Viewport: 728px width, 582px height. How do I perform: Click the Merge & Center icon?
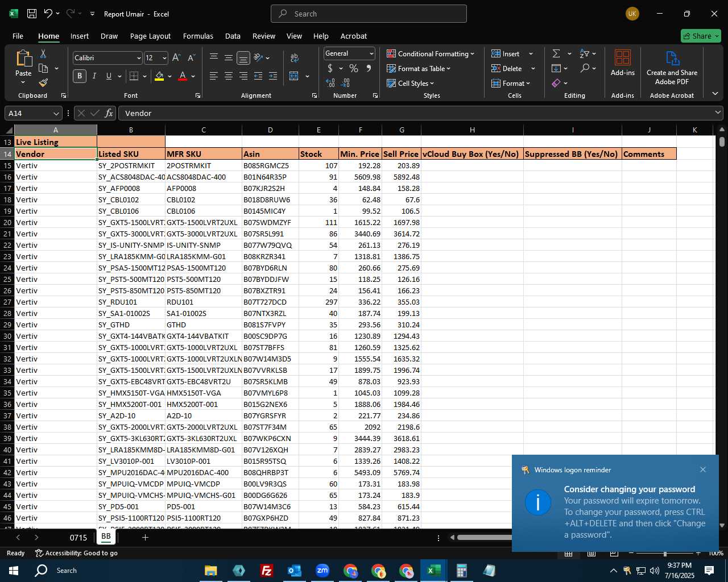click(x=294, y=76)
